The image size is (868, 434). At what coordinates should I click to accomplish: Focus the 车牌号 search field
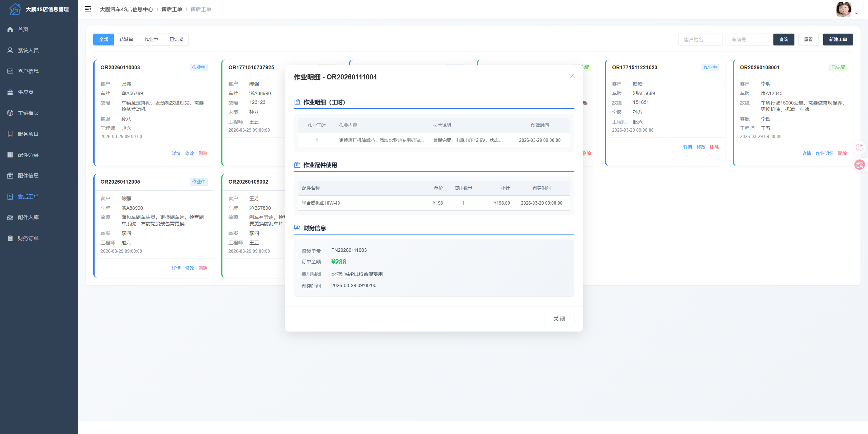748,39
